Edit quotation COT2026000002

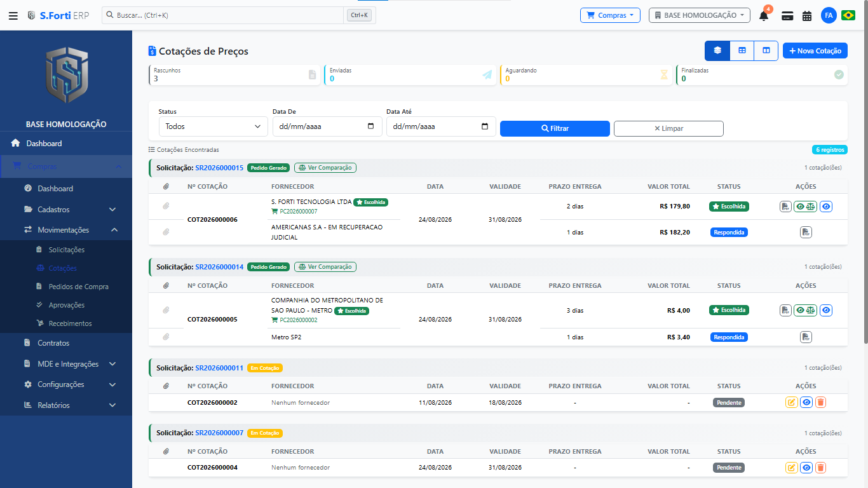coord(791,402)
